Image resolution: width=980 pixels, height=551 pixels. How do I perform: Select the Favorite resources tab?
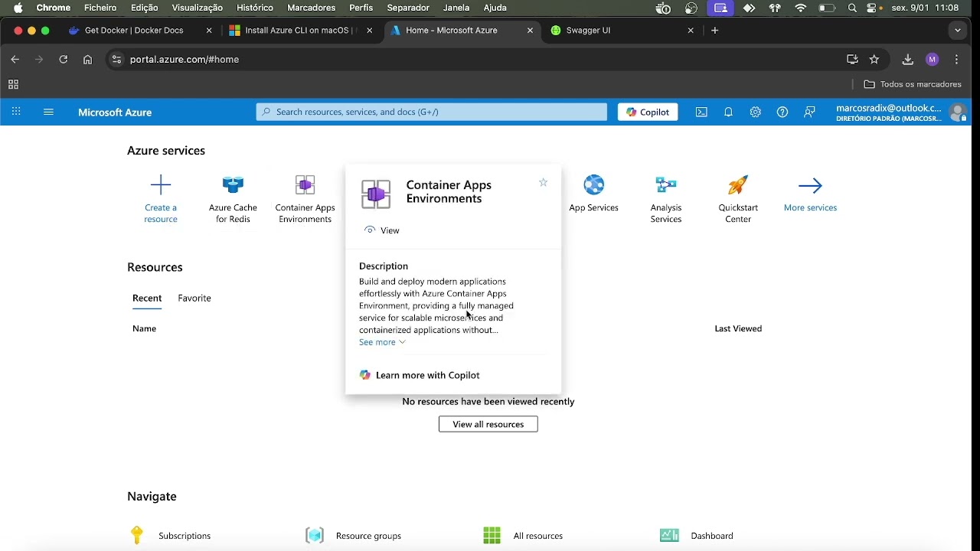pos(194,298)
